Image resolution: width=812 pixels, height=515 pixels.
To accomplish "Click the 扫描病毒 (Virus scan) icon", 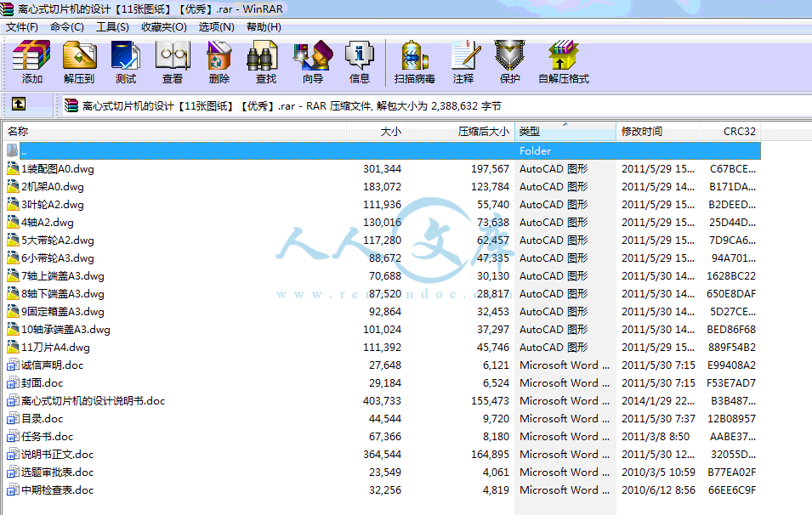I will pyautogui.click(x=414, y=55).
